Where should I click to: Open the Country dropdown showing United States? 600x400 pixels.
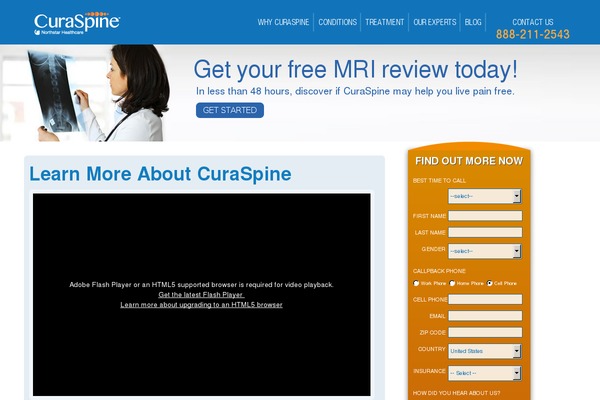485,351
